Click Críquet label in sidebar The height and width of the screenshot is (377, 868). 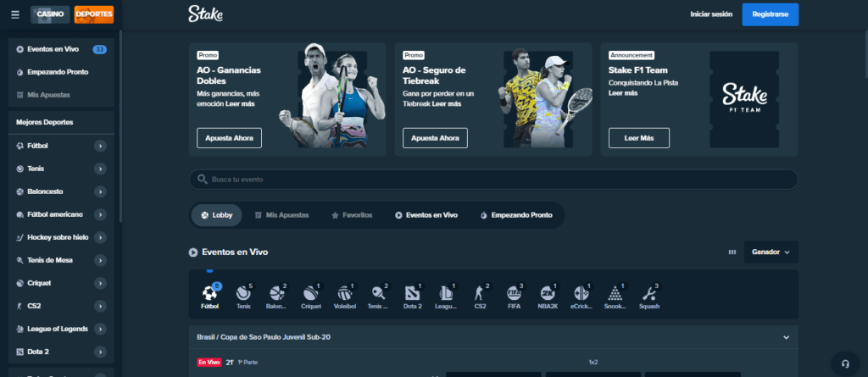(39, 283)
